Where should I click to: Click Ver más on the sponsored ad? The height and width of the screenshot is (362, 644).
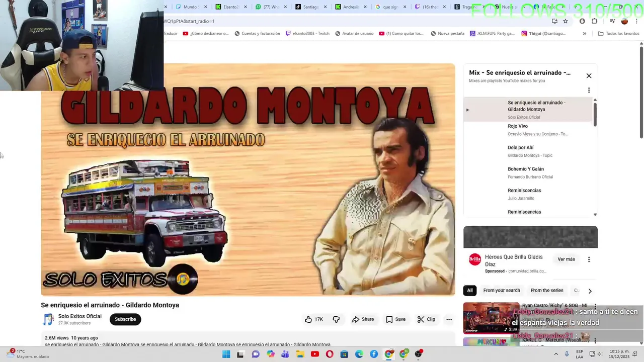[x=566, y=259]
